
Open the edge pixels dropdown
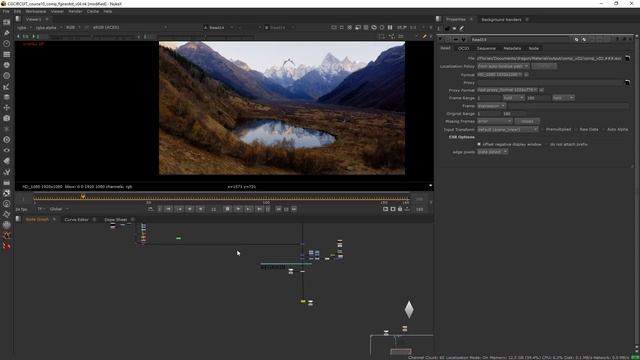[493, 152]
